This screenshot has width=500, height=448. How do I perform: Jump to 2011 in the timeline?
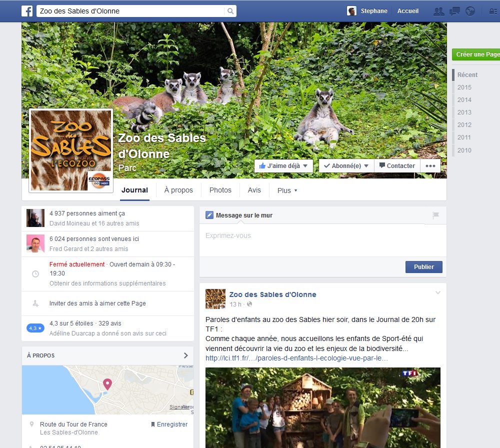(x=464, y=137)
